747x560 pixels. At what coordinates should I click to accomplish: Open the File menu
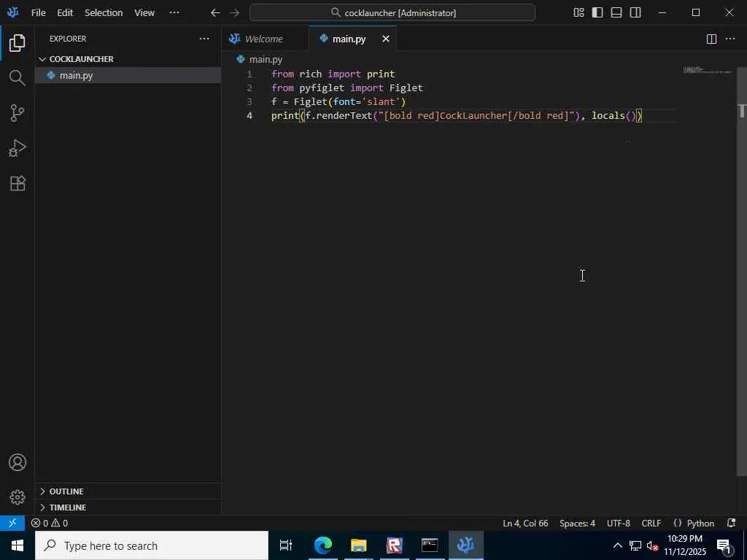pyautogui.click(x=38, y=13)
